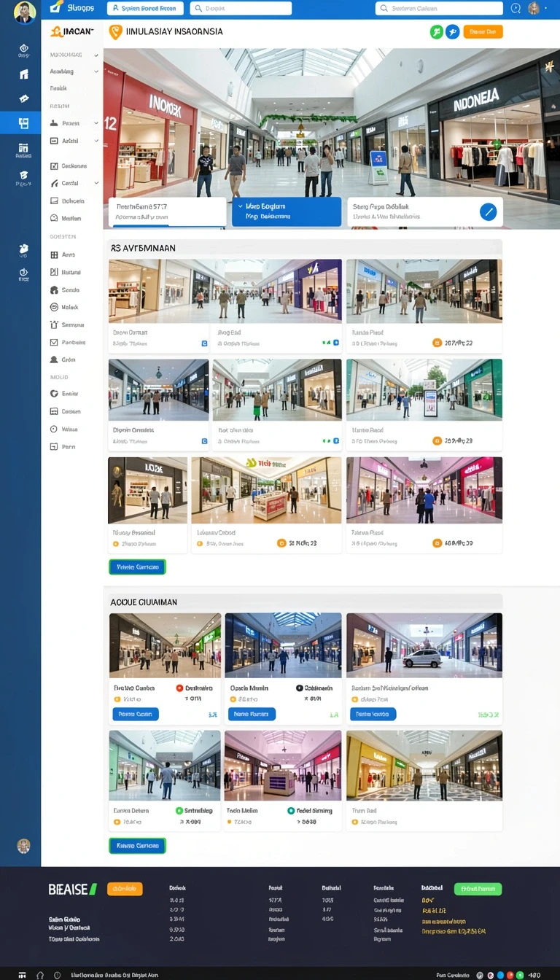560x980 pixels.
Task: Open the Sendo item in sidebar
Action: click(65, 290)
